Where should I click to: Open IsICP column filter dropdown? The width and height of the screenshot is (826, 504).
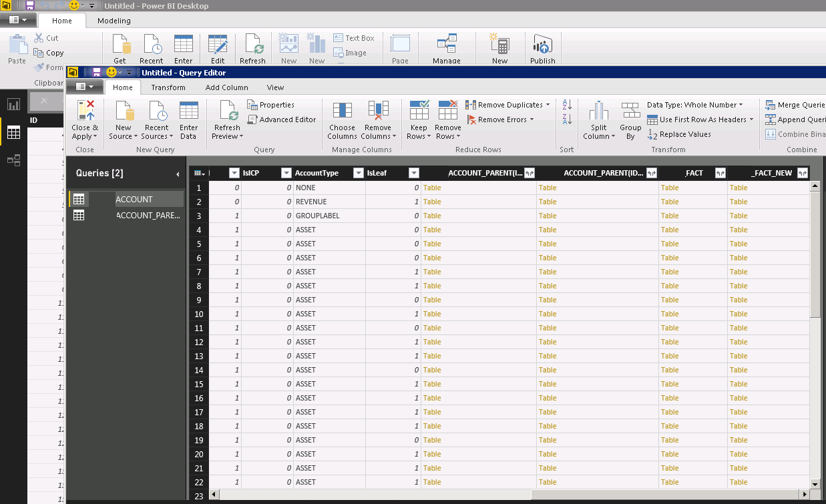[x=286, y=173]
